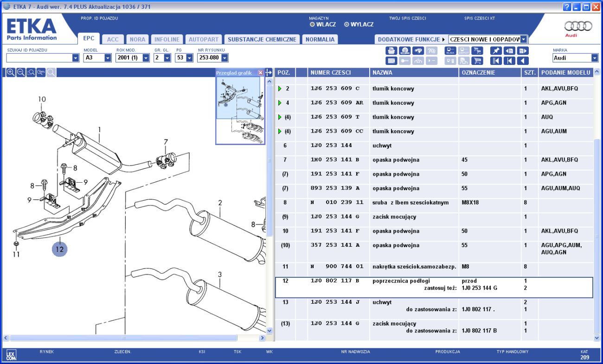603x364 pixels.
Task: Go to previous illustration page icon
Action: point(509,51)
